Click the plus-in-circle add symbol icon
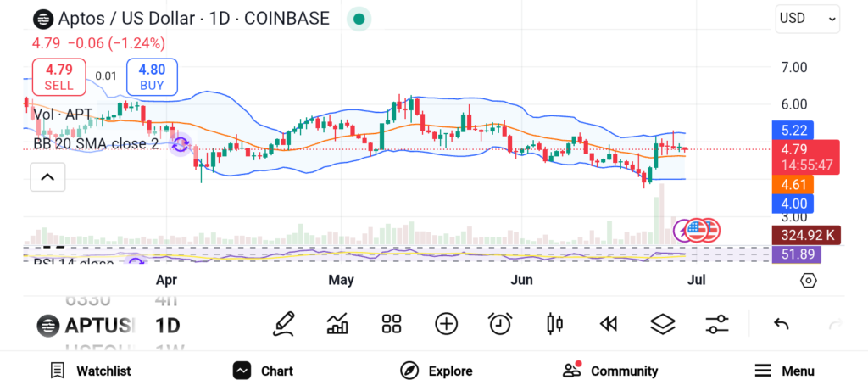Screen dimensions: 868x391 [x=446, y=323]
